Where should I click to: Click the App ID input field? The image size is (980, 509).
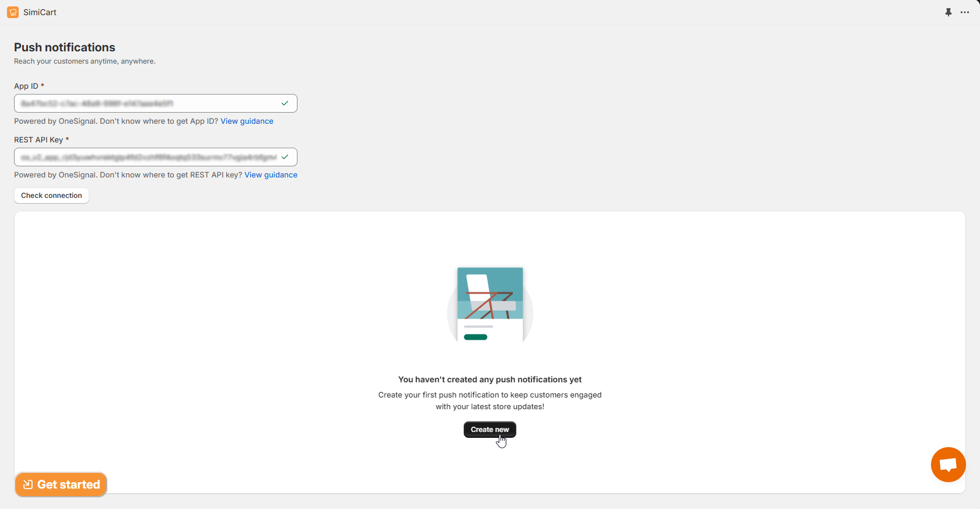coord(146,103)
